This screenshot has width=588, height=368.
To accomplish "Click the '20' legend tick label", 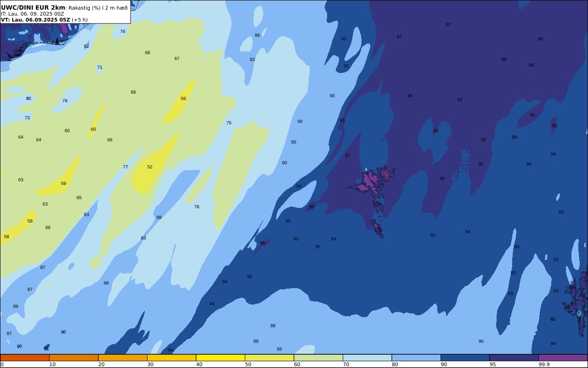I will point(101,364).
